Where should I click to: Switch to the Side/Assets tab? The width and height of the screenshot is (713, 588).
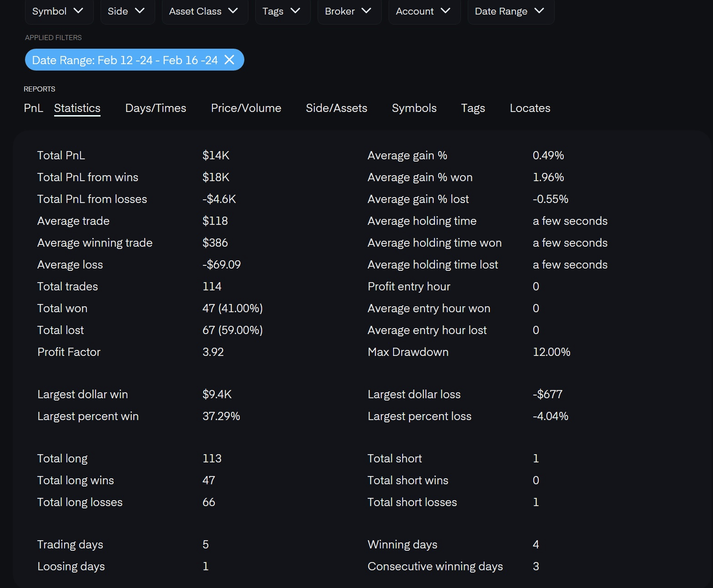tap(336, 108)
